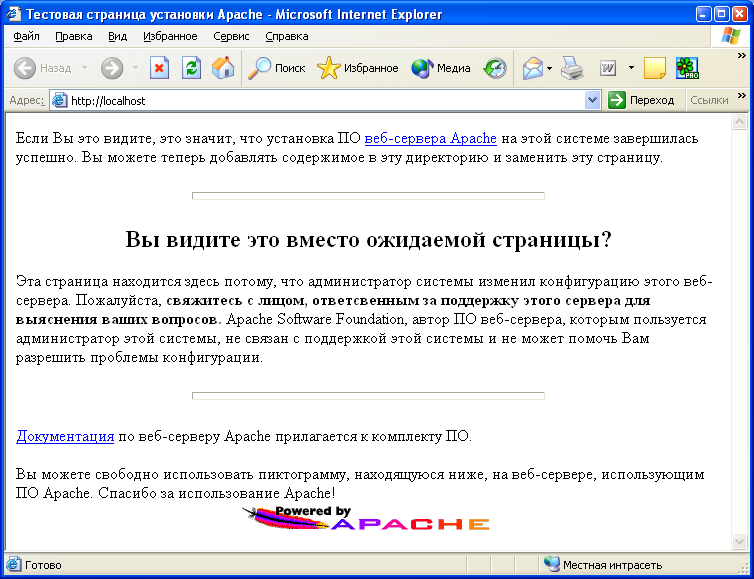Open History clock icon

[495, 68]
